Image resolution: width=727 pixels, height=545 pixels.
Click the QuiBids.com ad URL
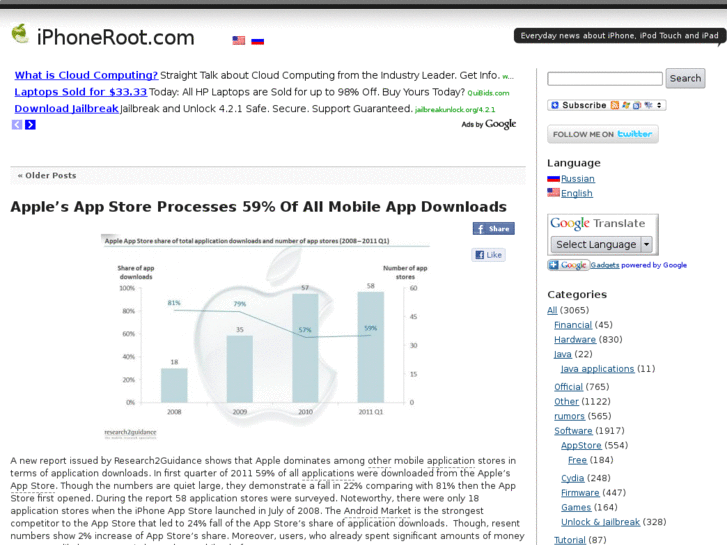(488, 93)
